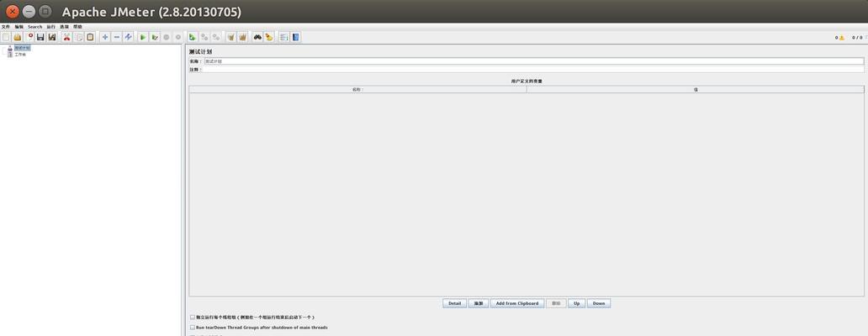Image resolution: width=868 pixels, height=336 pixels.
Task: Open the 帮助 menu
Action: tap(77, 27)
